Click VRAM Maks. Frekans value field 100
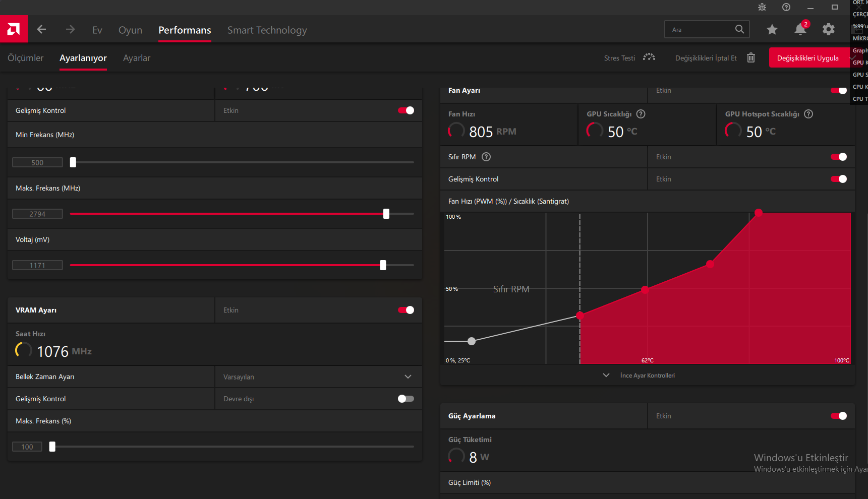This screenshot has width=868, height=499. [27, 447]
